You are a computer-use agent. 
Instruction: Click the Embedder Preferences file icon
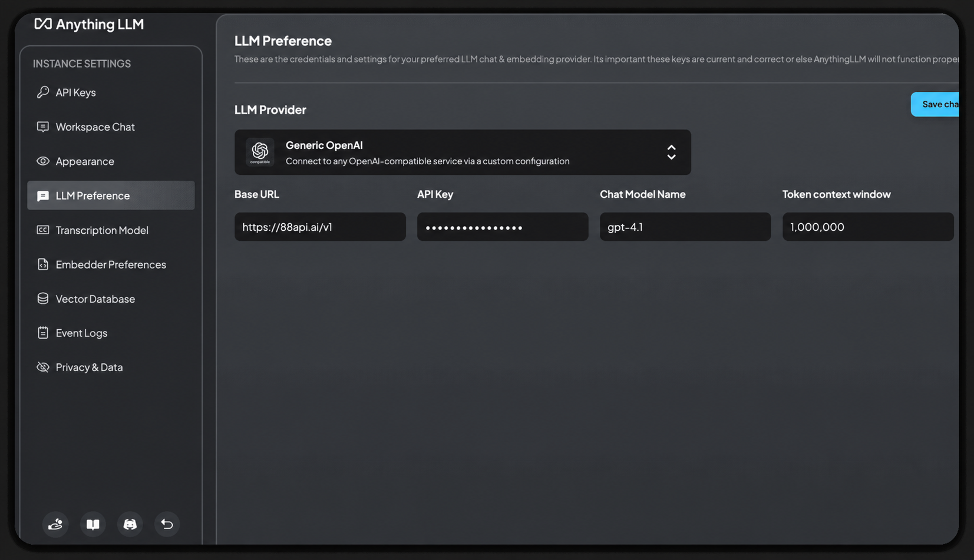[x=43, y=264]
